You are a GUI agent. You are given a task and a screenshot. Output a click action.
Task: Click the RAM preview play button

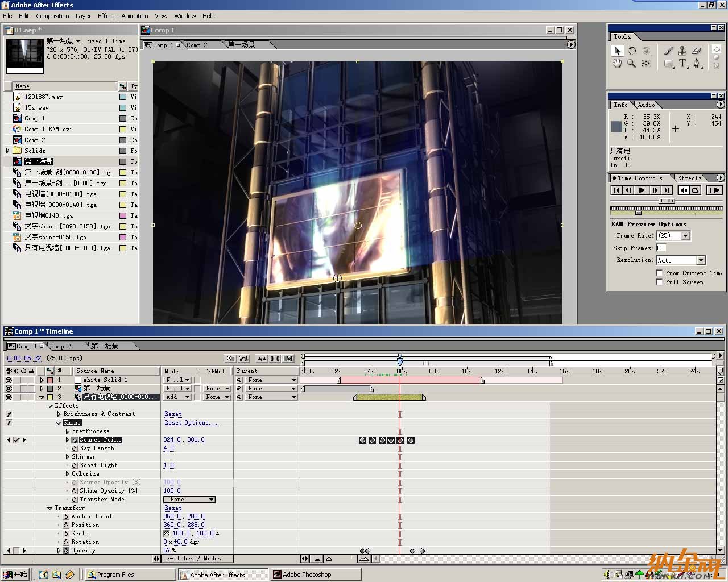click(714, 190)
